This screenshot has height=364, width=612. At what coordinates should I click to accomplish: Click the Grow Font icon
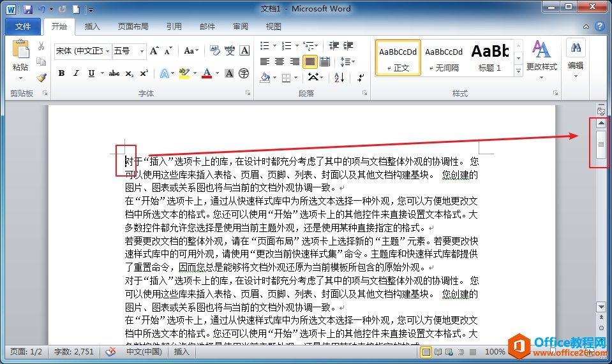154,50
